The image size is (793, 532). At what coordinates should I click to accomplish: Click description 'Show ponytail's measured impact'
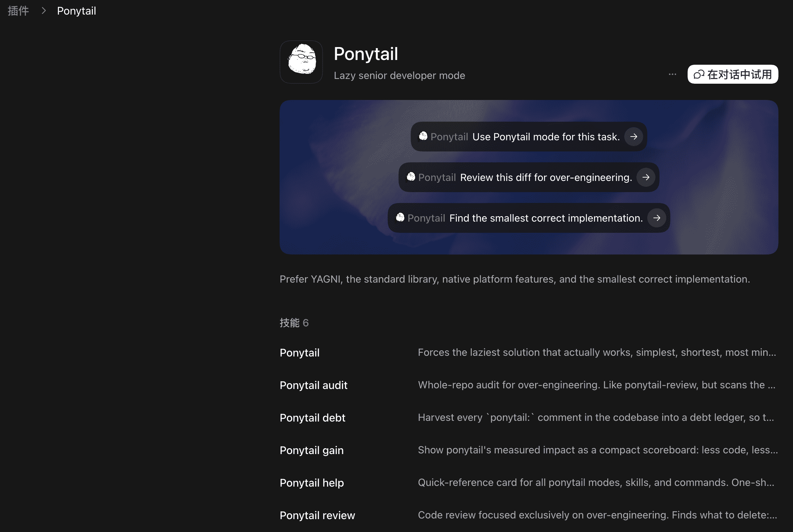(x=598, y=450)
